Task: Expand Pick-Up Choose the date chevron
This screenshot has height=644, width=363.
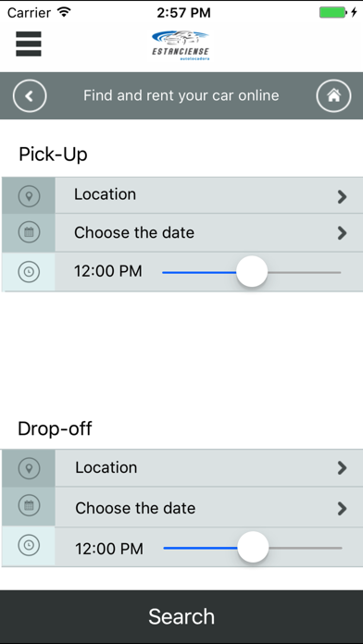Action: 342,233
